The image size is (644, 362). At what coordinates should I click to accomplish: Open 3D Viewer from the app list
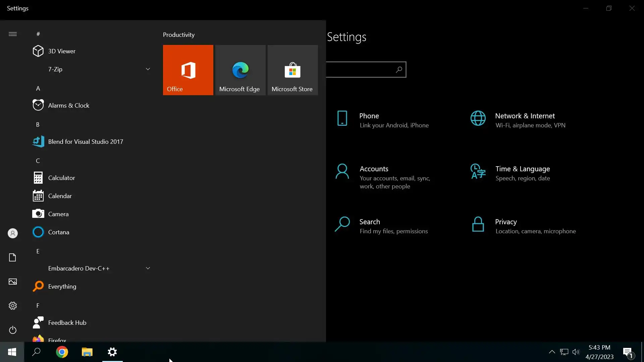click(x=62, y=51)
